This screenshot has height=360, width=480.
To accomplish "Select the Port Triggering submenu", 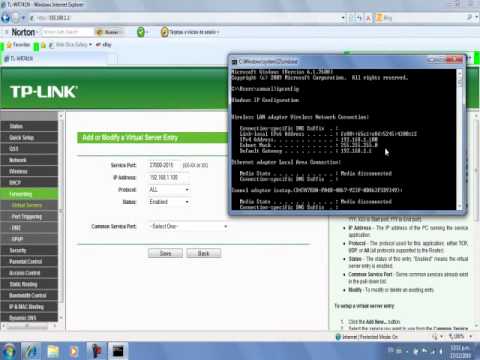I will [29, 217].
